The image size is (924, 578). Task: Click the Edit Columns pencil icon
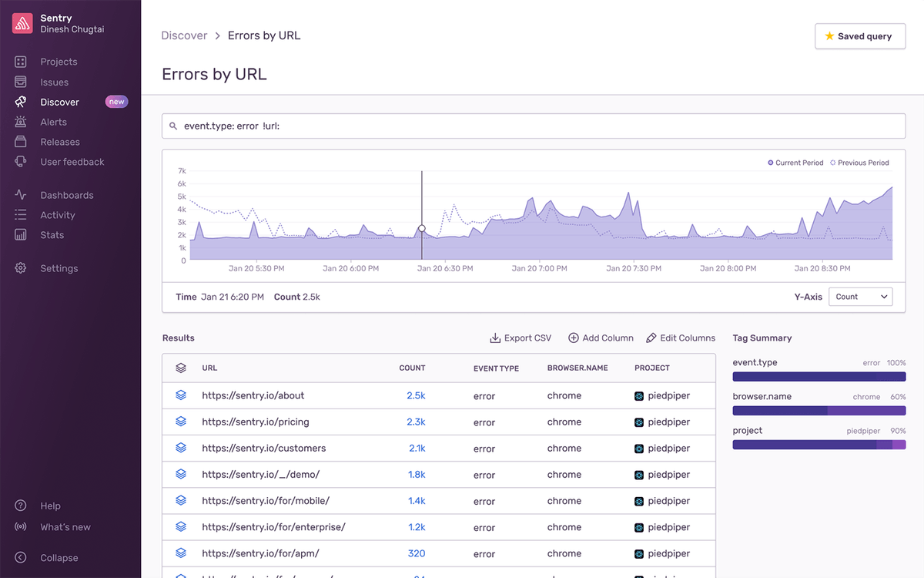click(x=651, y=338)
